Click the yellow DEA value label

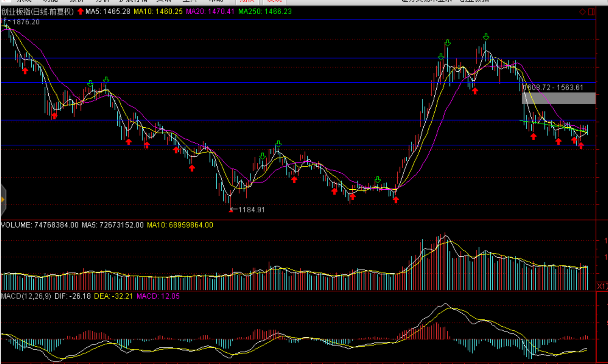pyautogui.click(x=113, y=296)
